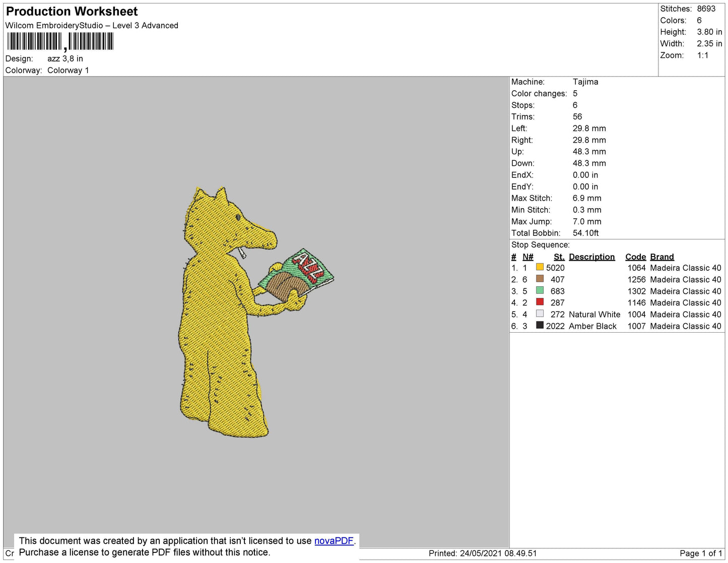Click the St. column header

pos(559,257)
